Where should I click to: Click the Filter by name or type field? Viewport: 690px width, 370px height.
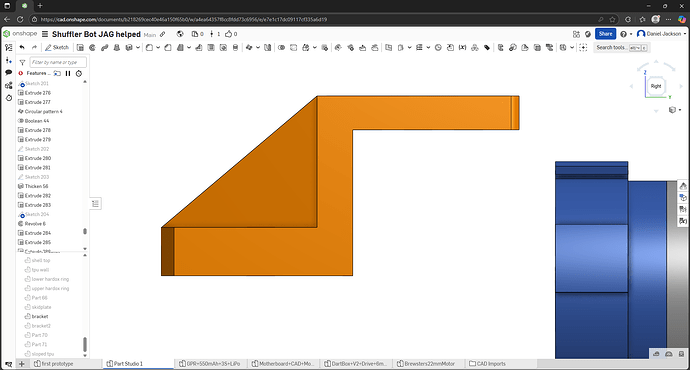(58, 62)
